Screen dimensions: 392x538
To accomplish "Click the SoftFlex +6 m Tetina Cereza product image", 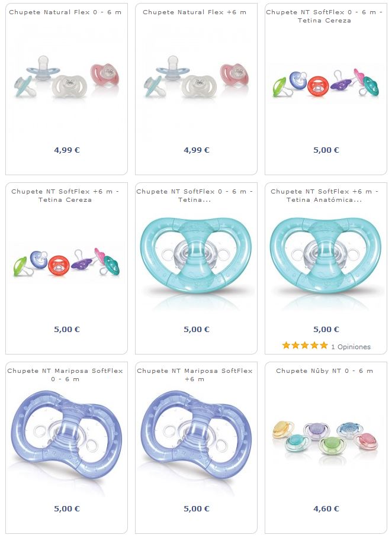I will pyautogui.click(x=66, y=263).
